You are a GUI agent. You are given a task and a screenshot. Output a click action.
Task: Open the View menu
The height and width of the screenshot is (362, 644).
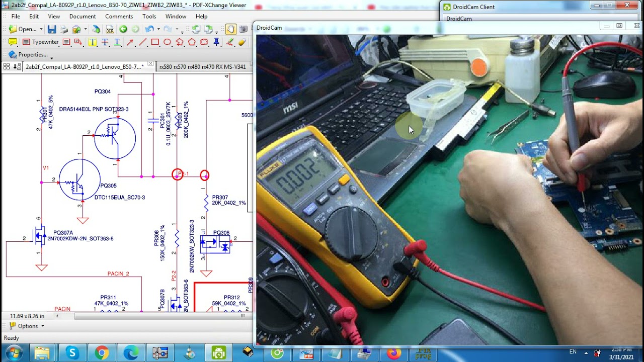54,16
